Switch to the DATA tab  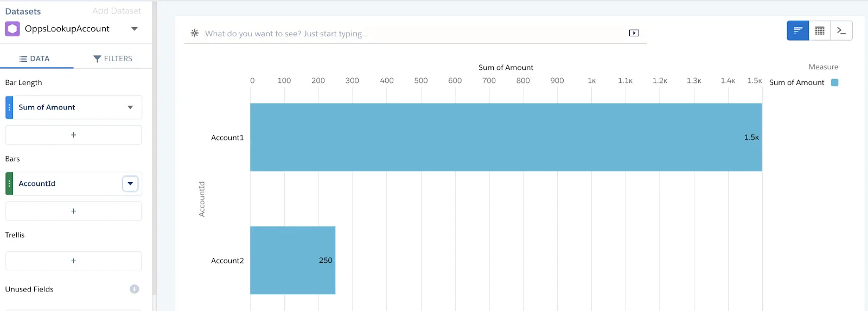(x=35, y=59)
